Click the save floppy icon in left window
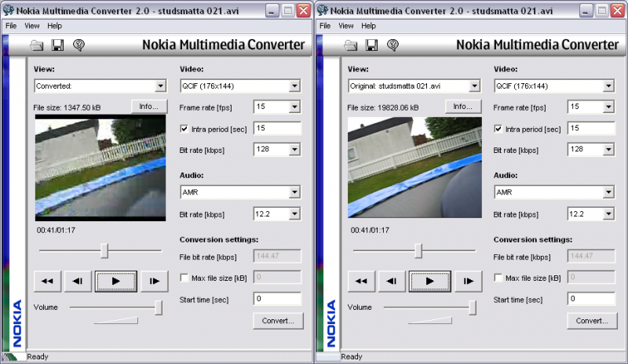The height and width of the screenshot is (364, 628). (57, 45)
